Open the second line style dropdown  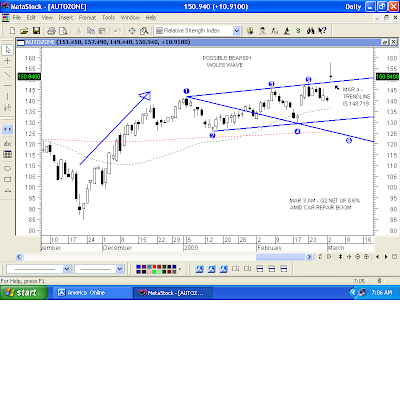click(x=120, y=269)
